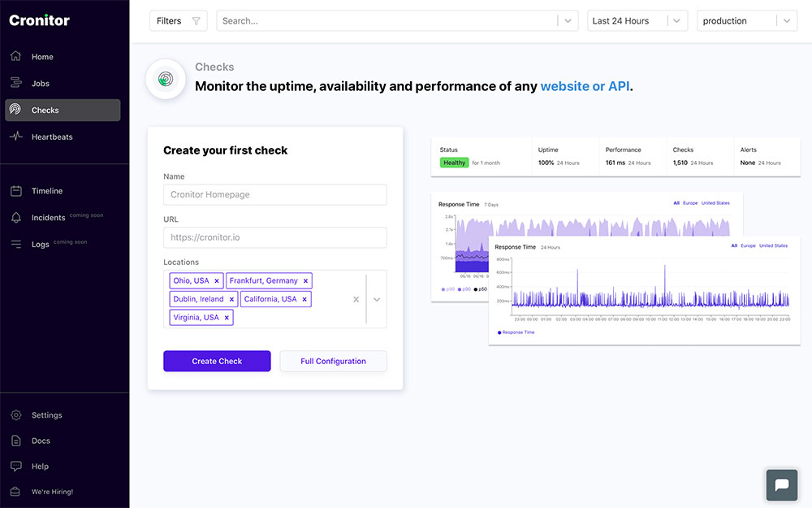Expand the search bar dropdown arrow
Screen dimensions: 812x508
point(568,21)
